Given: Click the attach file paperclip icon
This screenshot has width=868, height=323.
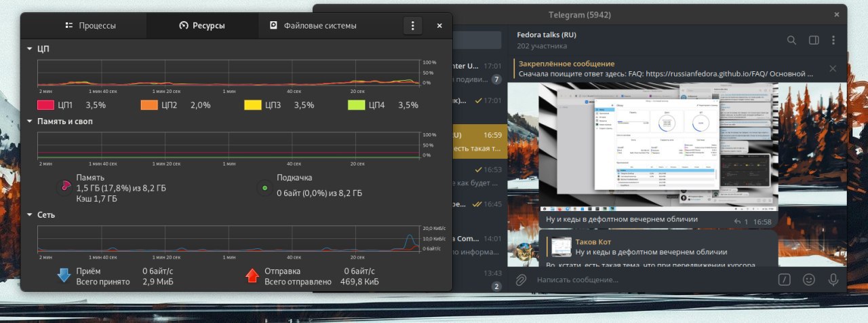Looking at the screenshot, I should click(x=521, y=280).
